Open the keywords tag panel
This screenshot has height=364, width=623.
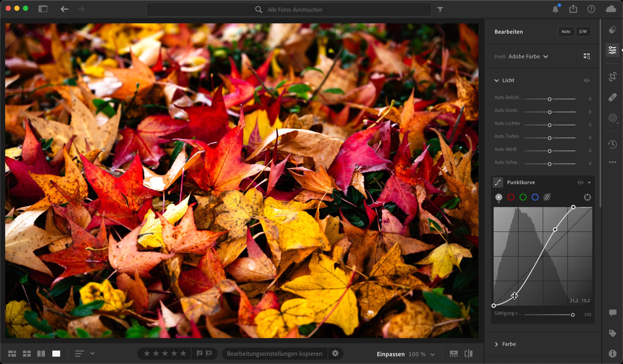click(612, 334)
